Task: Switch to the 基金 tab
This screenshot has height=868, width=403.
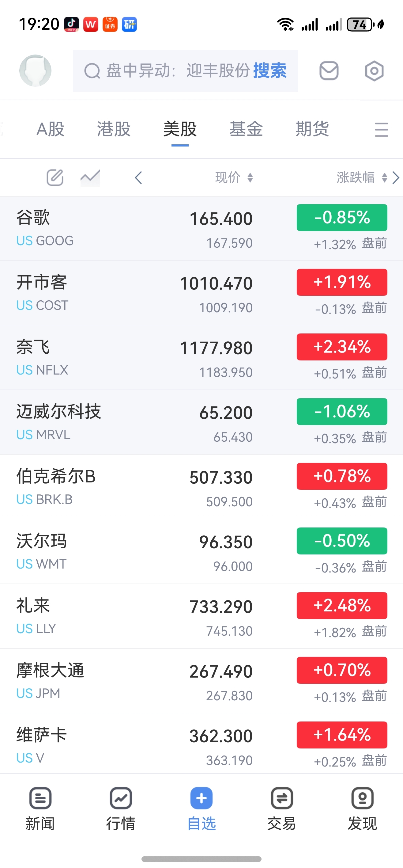Action: pos(246,129)
